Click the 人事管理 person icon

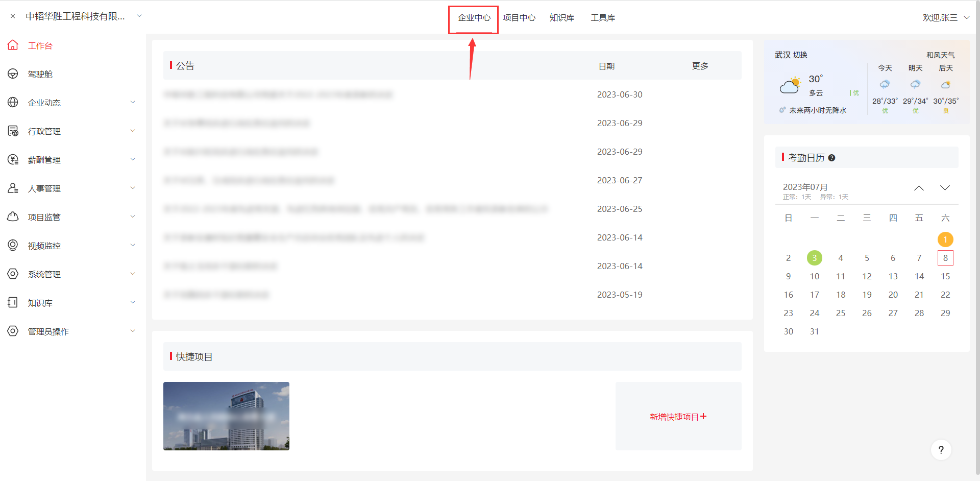[13, 188]
